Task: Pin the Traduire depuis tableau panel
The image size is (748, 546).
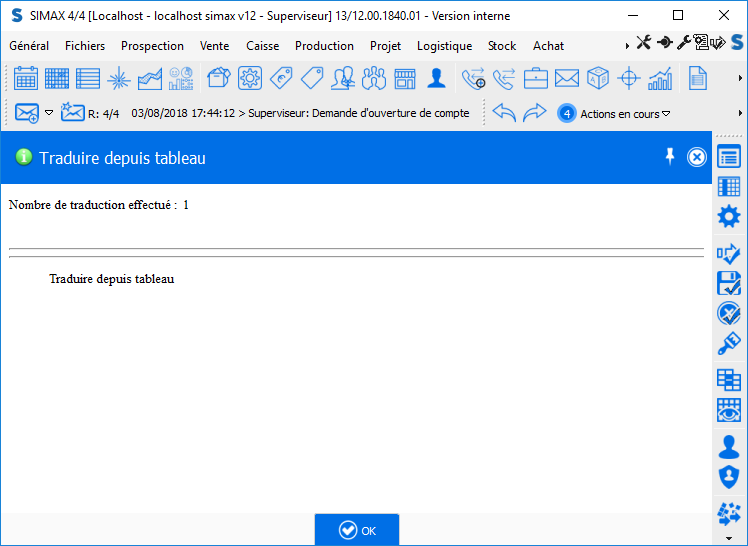Action: pyautogui.click(x=670, y=156)
